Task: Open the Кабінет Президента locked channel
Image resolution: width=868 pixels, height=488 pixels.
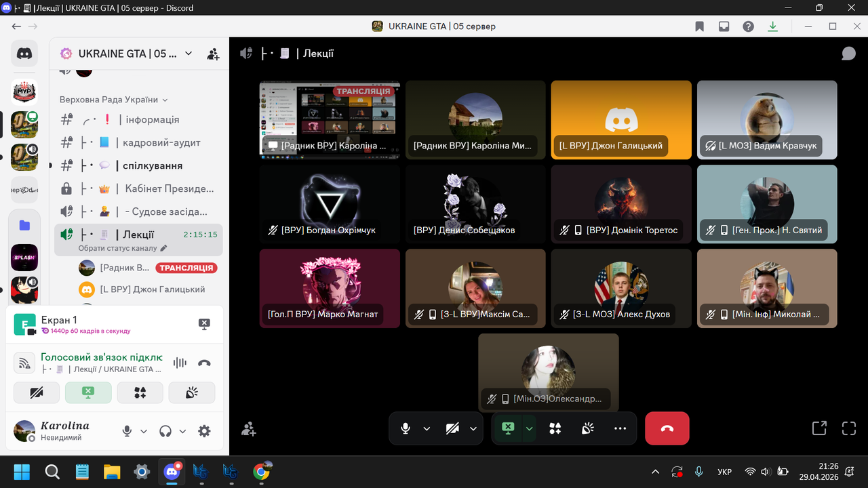Action: [138, 188]
